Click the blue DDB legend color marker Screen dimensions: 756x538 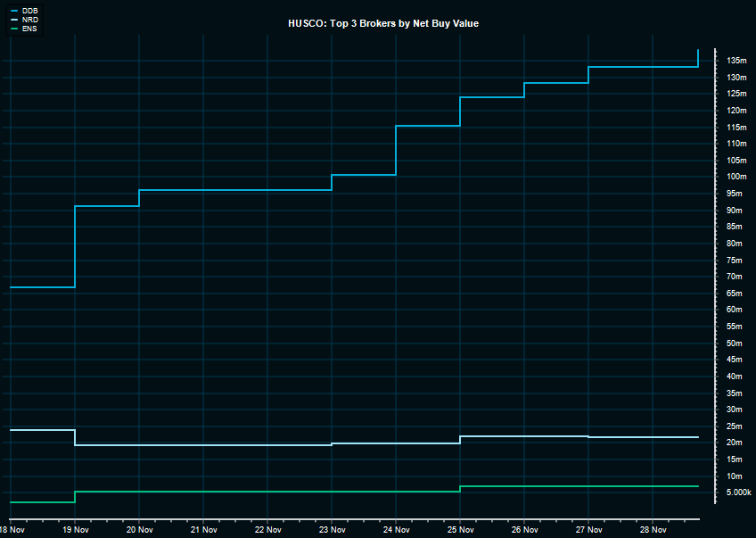[x=13, y=11]
